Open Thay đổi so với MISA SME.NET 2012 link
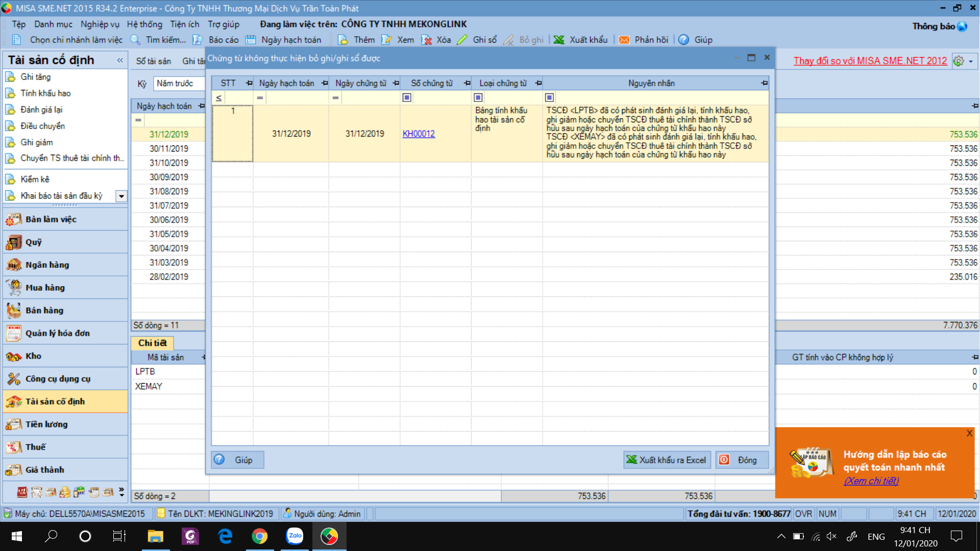The width and height of the screenshot is (980, 551). 870,61
